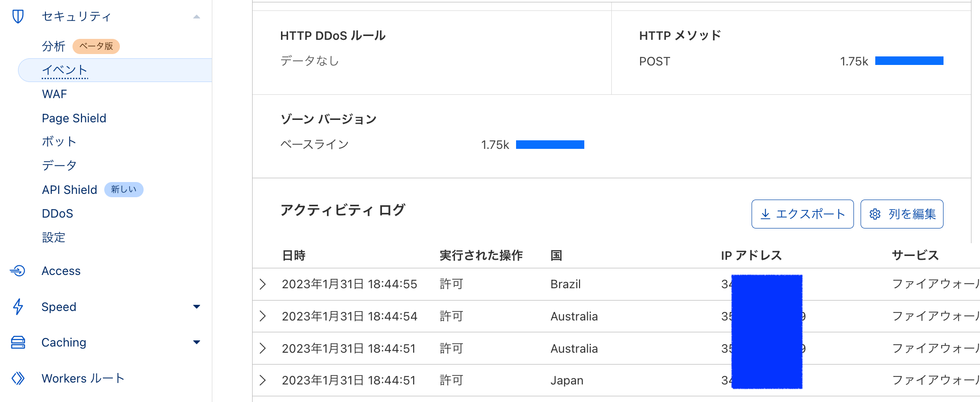Image resolution: width=980 pixels, height=402 pixels.
Task: Click Japan in the country column
Action: [567, 380]
